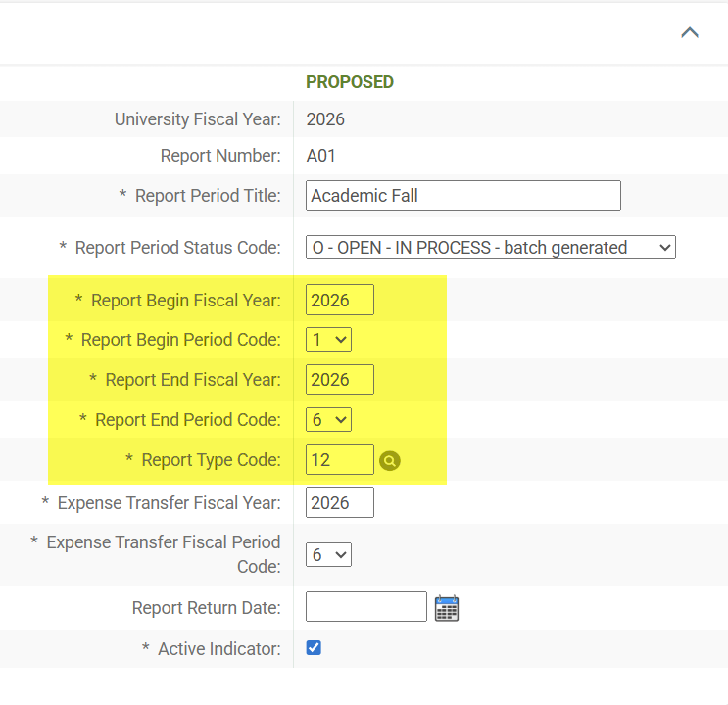728x705 pixels.
Task: Click the Active Indicator label text
Action: (x=218, y=648)
